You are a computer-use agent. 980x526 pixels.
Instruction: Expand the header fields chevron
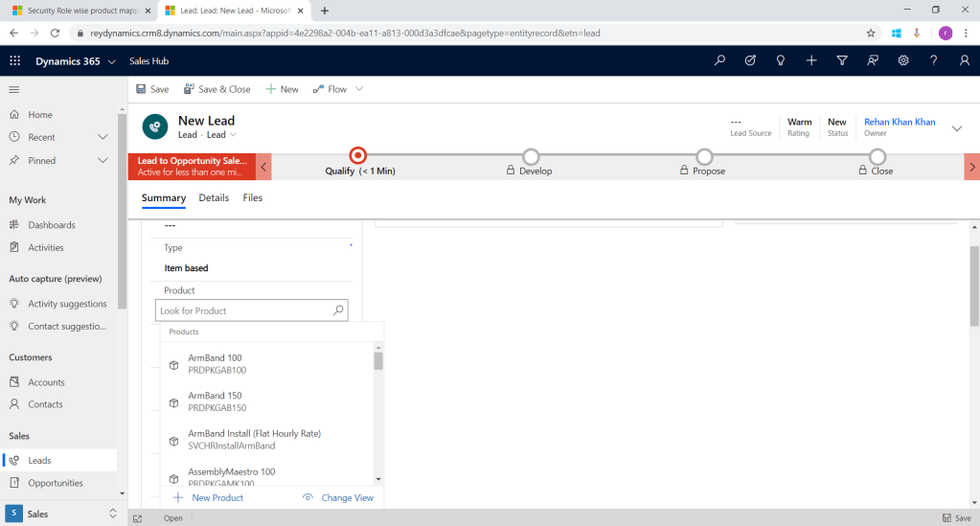coord(956,128)
